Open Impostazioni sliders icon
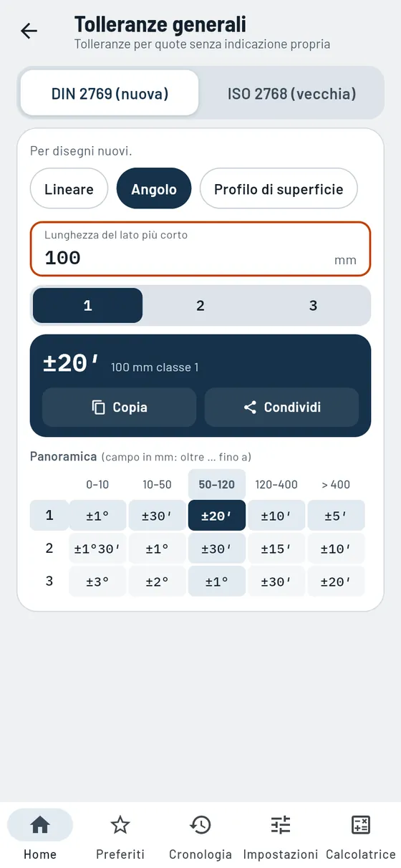This screenshot has width=401, height=868. click(281, 825)
